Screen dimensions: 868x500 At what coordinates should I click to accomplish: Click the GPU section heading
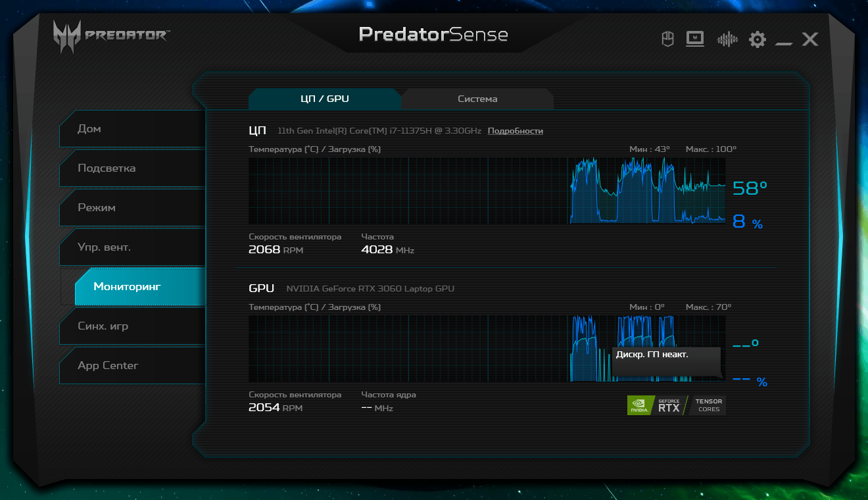click(262, 288)
